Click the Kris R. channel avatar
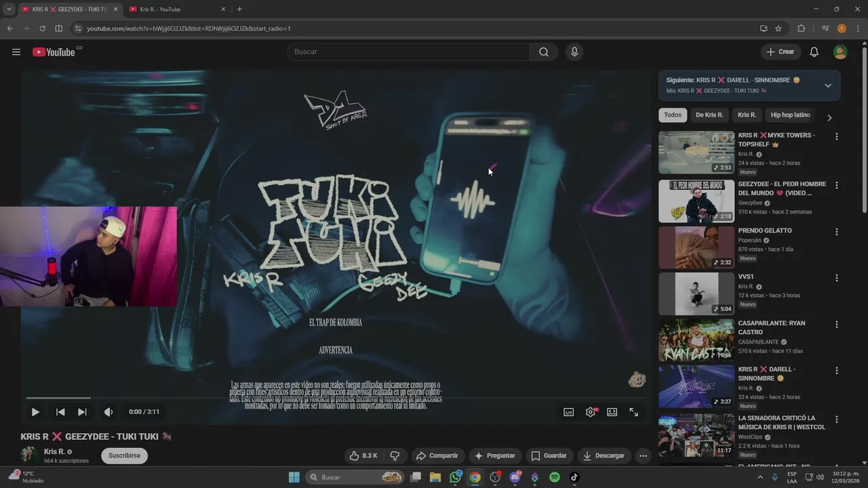The width and height of the screenshot is (868, 488). (x=28, y=455)
